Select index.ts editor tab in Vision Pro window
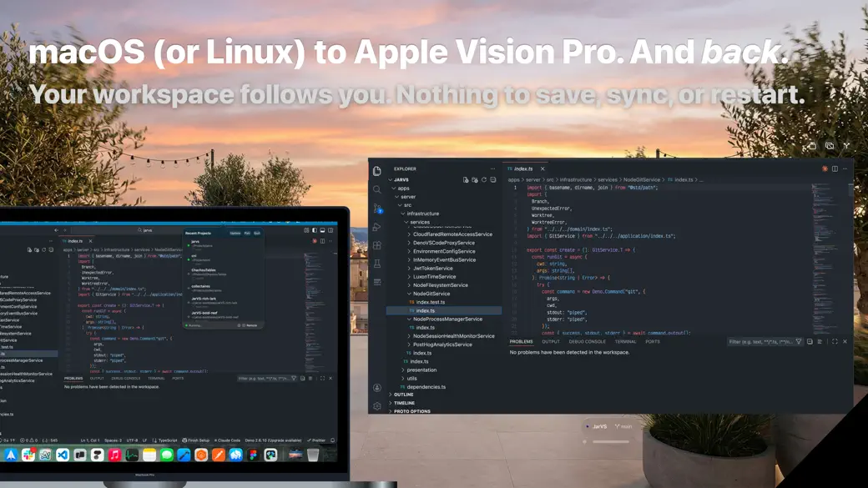 click(x=523, y=169)
